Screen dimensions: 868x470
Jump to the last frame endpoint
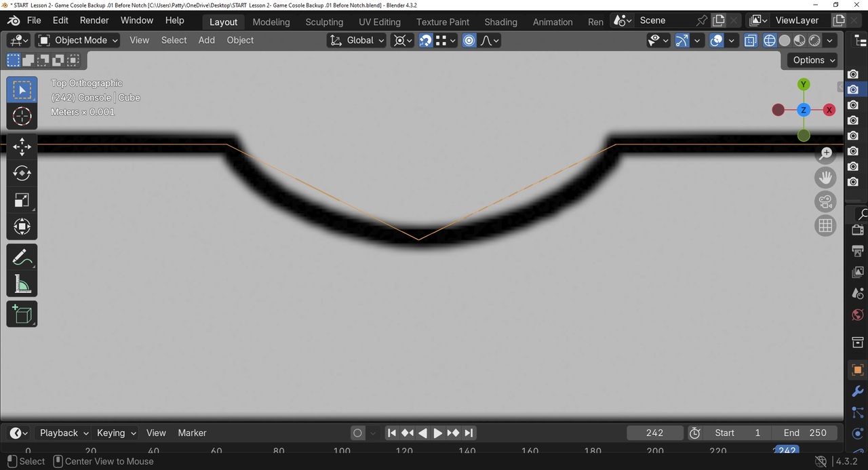(469, 433)
